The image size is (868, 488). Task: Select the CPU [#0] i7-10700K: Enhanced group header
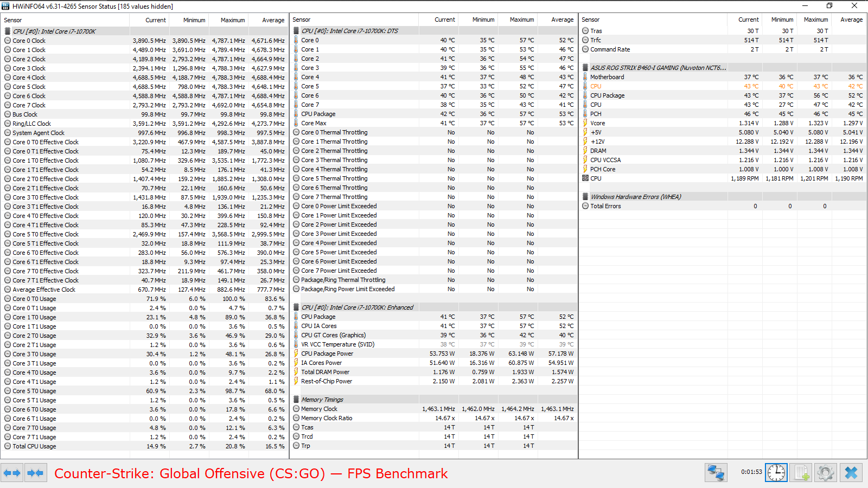(x=434, y=307)
